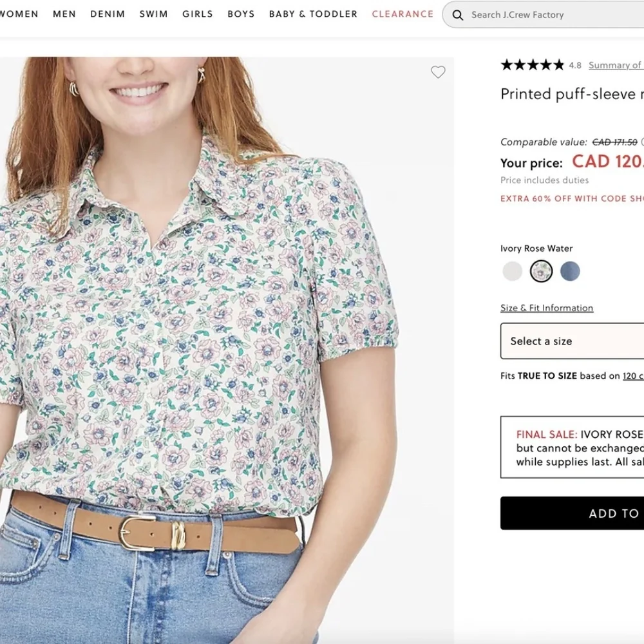
Task: Click the fifth rating star
Action: (558, 64)
